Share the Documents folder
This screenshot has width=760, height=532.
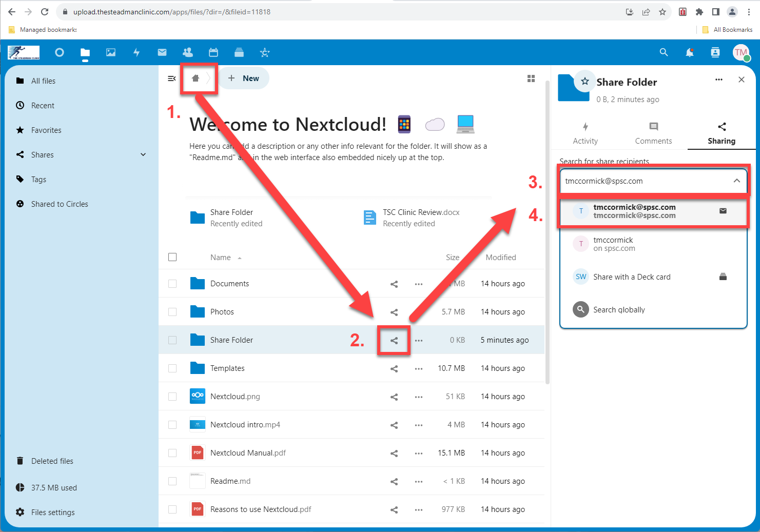coord(394,284)
